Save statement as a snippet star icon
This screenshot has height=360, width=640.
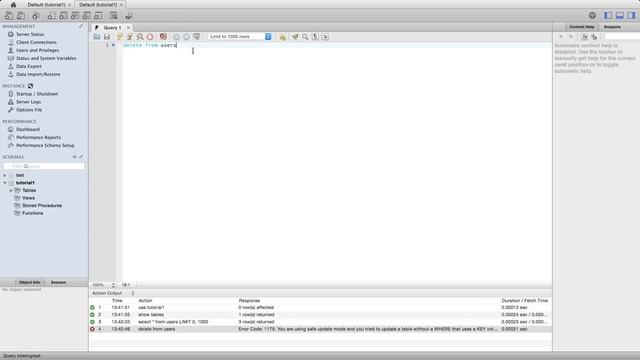282,37
